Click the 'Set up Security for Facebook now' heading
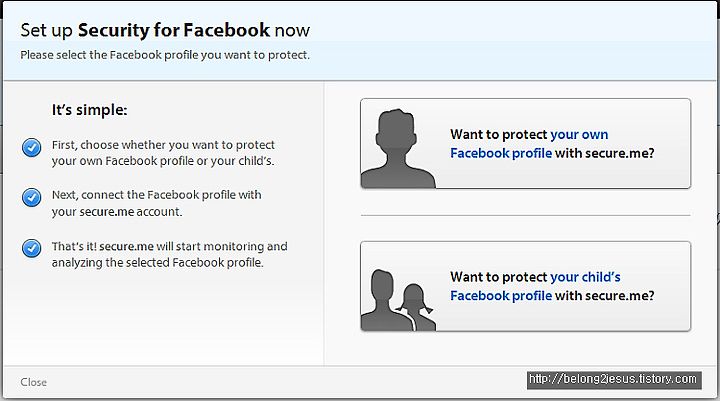720x401 pixels. point(165,30)
